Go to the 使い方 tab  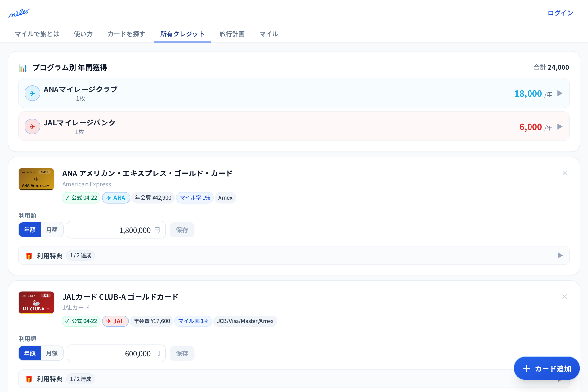pyautogui.click(x=83, y=34)
